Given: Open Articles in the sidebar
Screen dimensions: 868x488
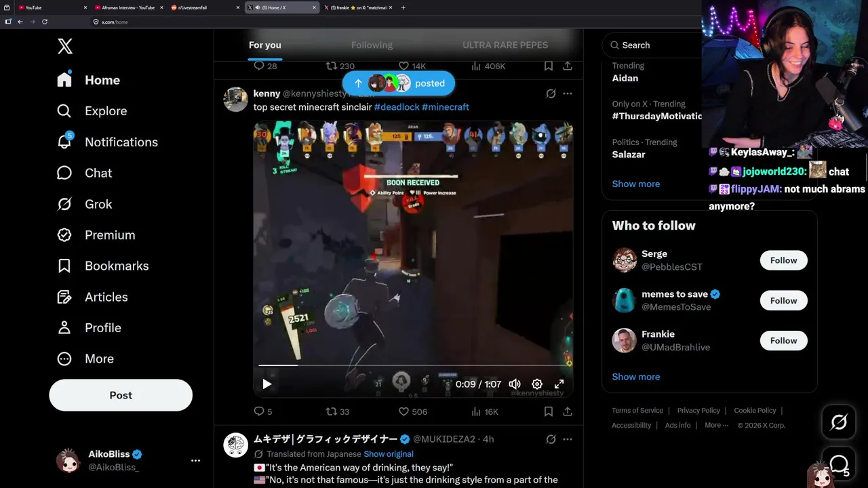Looking at the screenshot, I should coord(92,297).
